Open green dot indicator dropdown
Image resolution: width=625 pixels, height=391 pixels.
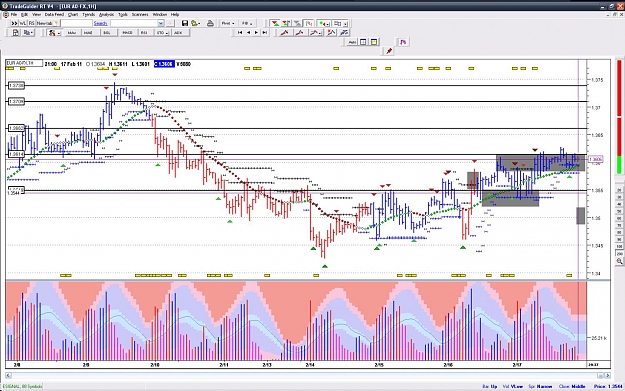click(x=324, y=24)
